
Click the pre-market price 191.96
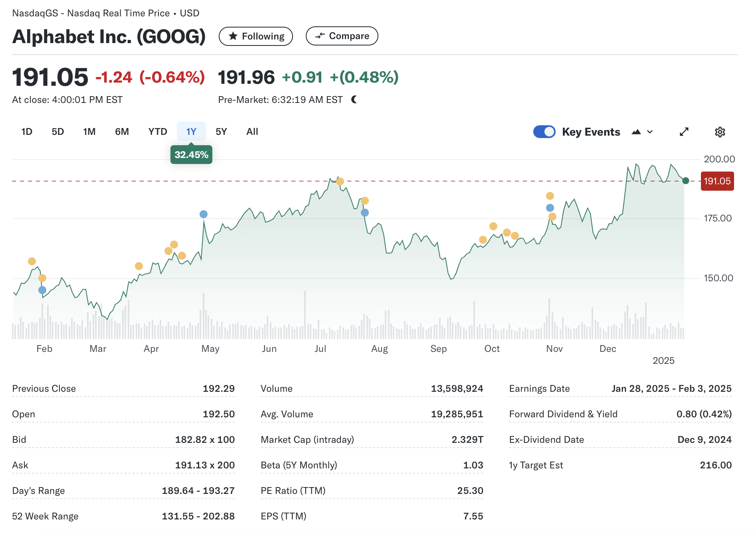tap(246, 77)
